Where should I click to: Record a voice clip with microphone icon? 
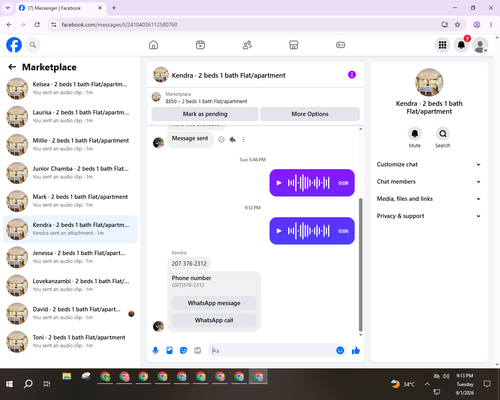click(155, 350)
